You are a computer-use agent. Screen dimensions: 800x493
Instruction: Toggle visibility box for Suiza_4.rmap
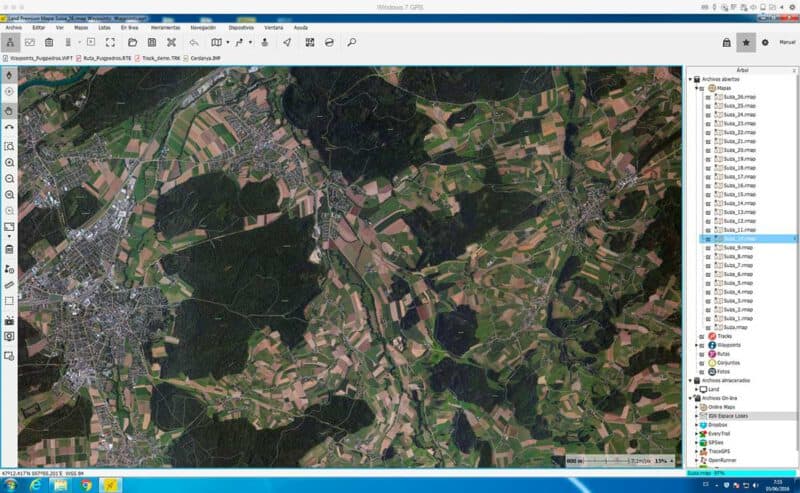[x=708, y=292]
